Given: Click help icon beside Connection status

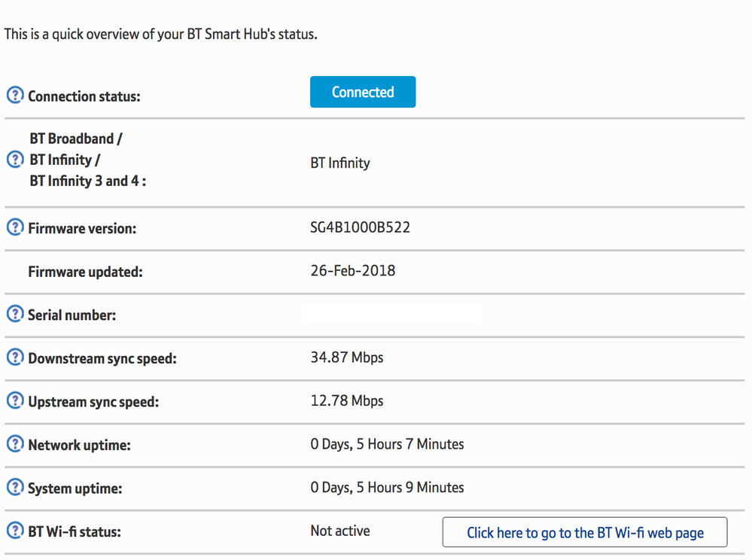Looking at the screenshot, I should tap(15, 96).
